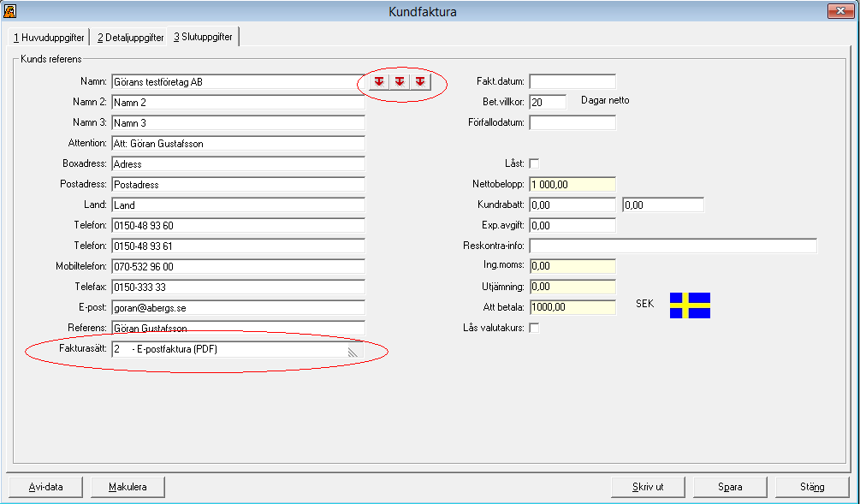This screenshot has width=860, height=504.
Task: Click the Dagar netto text
Action: click(x=605, y=100)
